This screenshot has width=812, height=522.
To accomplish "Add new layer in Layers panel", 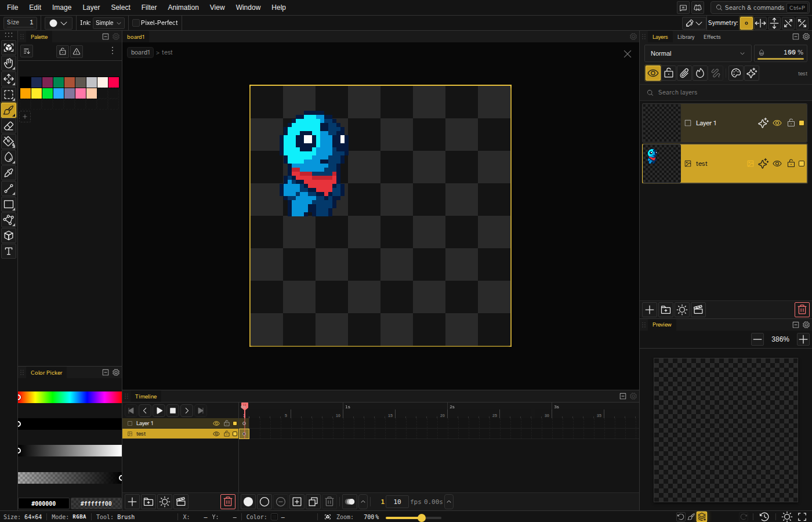I will [x=650, y=310].
